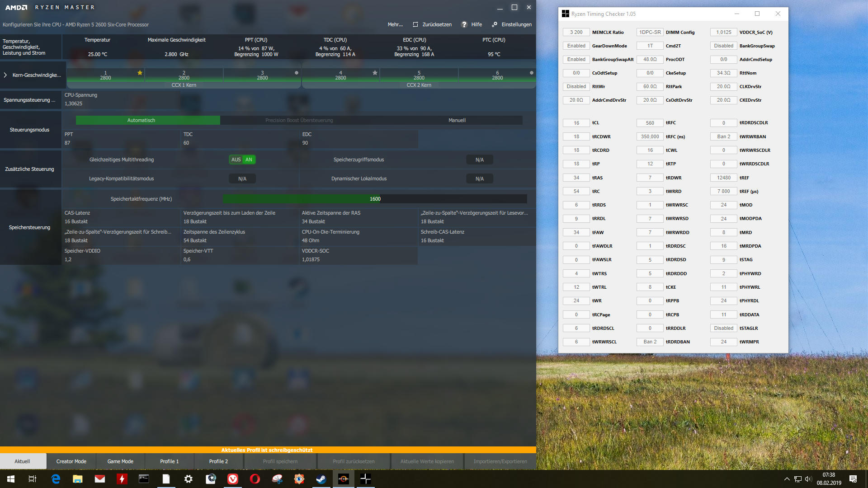Open Steam from the taskbar

(x=321, y=479)
